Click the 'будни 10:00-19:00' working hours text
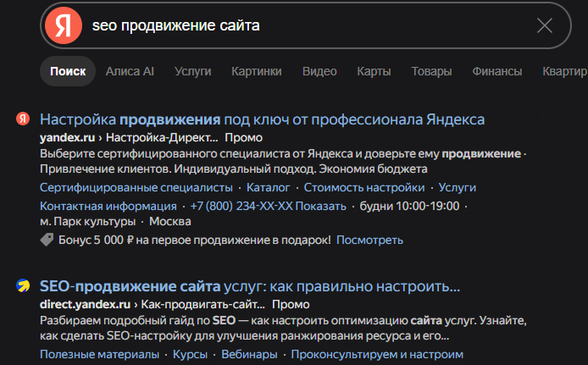588x365 pixels. (409, 206)
